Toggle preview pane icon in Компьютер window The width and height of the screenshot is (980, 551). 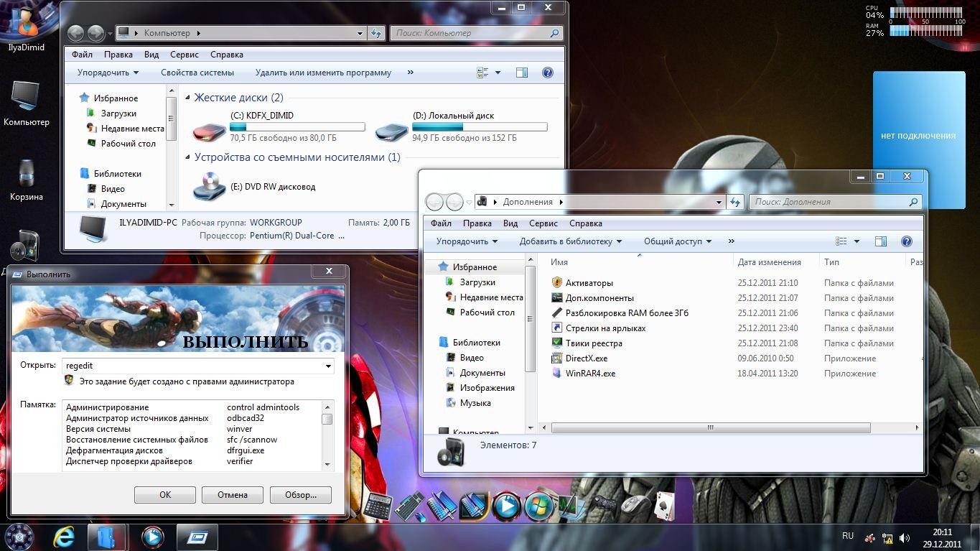pos(522,73)
